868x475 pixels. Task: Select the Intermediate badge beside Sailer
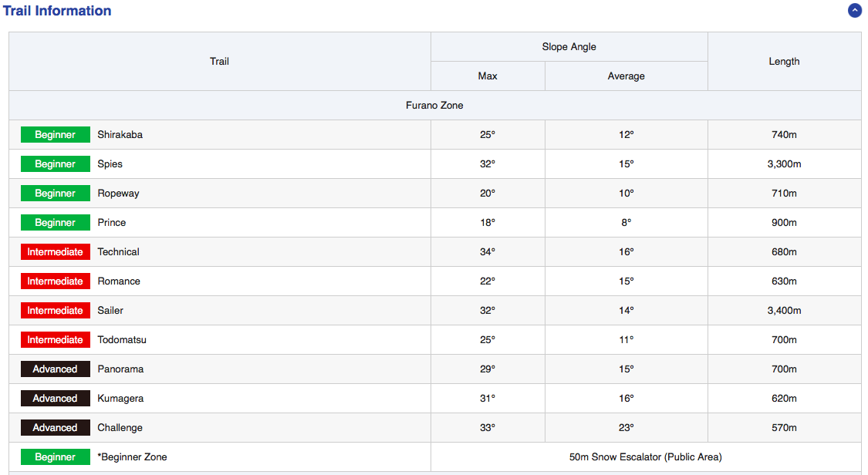click(x=56, y=311)
